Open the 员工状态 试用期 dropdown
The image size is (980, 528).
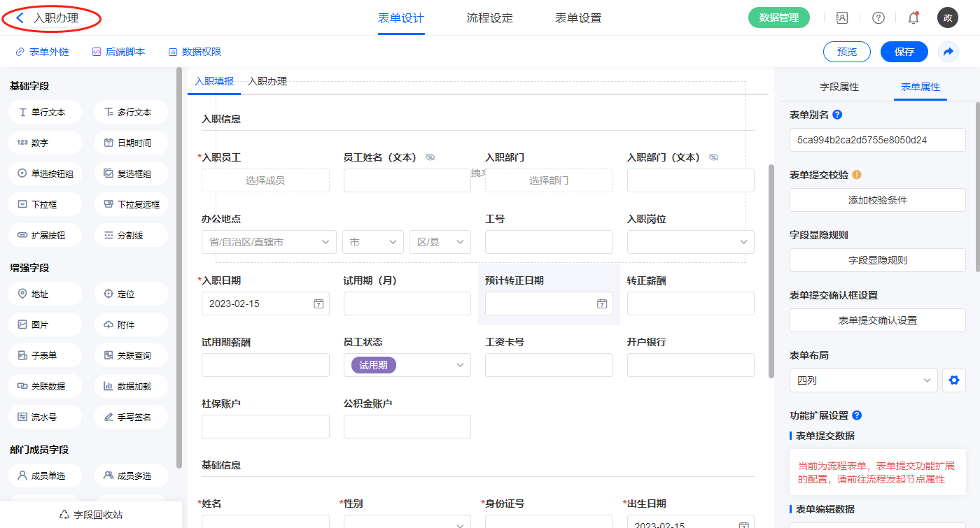407,365
